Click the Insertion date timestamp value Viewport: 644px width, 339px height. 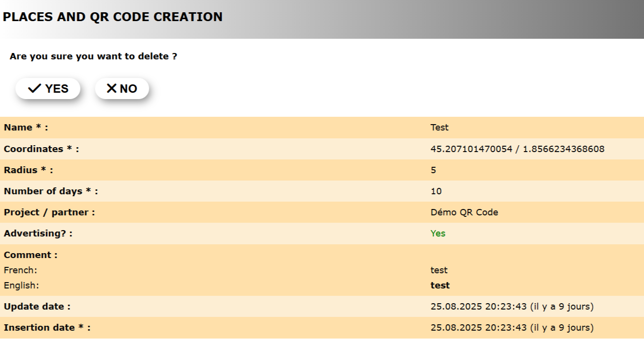512,328
